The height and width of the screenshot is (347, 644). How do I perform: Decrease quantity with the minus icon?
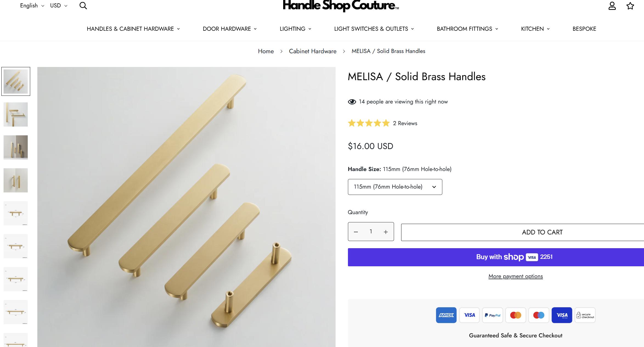356,232
